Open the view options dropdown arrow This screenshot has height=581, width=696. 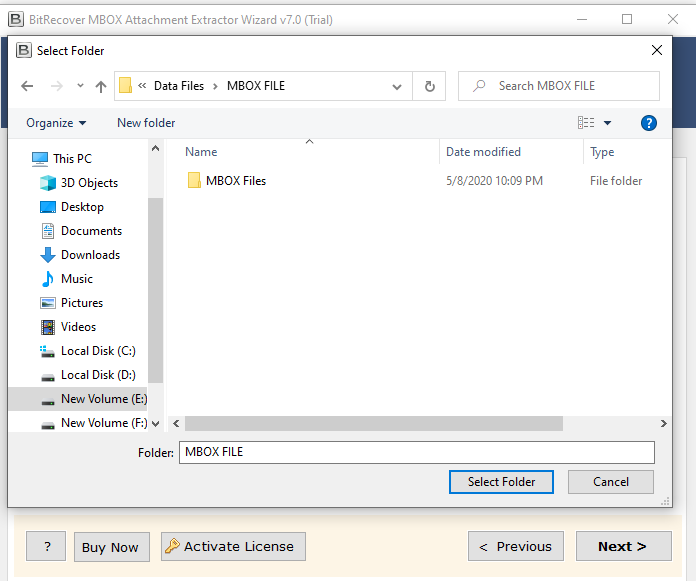(607, 123)
